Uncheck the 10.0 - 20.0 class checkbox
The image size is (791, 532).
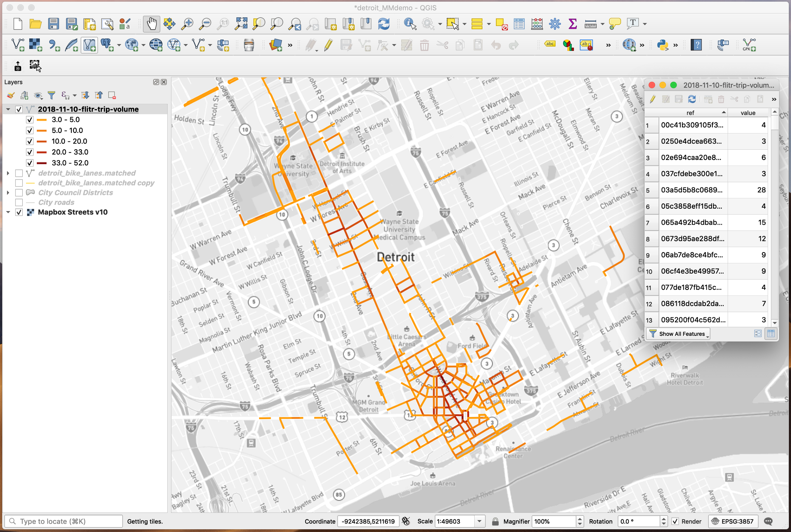(30, 141)
